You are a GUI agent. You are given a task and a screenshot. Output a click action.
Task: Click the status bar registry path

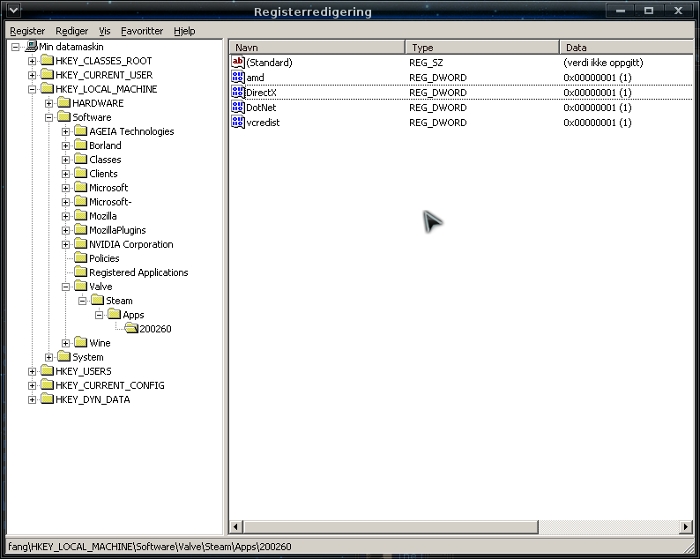150,546
